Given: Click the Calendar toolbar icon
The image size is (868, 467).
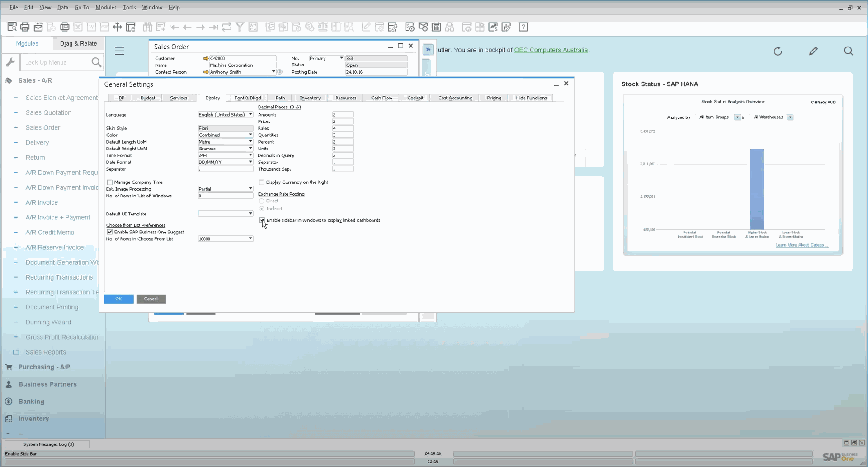Looking at the screenshot, I should [436, 27].
